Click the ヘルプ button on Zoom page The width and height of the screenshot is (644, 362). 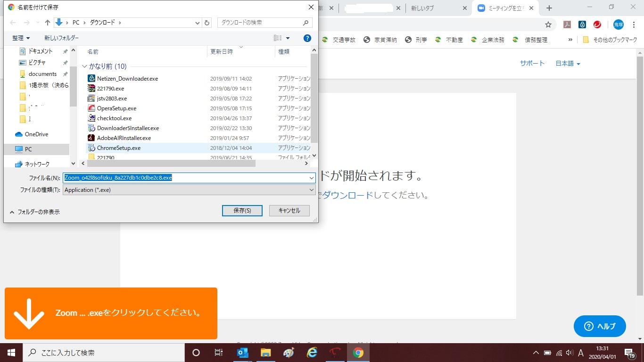click(x=600, y=326)
